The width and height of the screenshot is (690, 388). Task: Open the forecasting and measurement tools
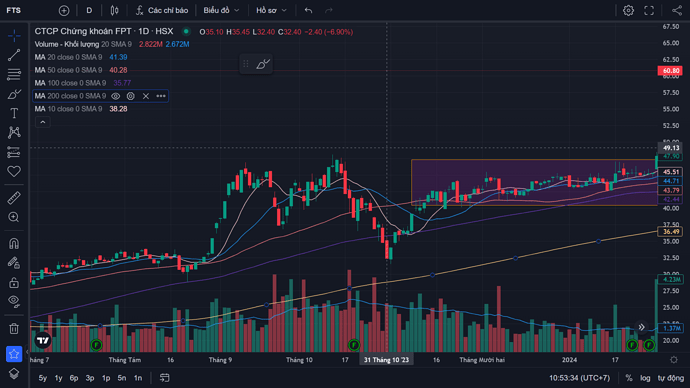pos(14,152)
